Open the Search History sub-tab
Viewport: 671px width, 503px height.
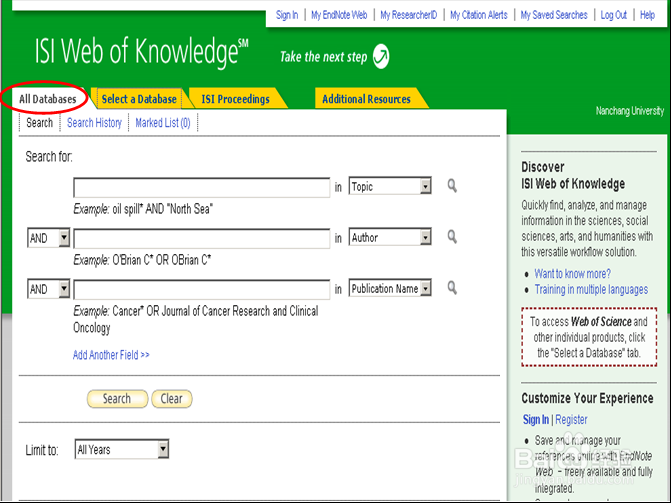(x=94, y=123)
